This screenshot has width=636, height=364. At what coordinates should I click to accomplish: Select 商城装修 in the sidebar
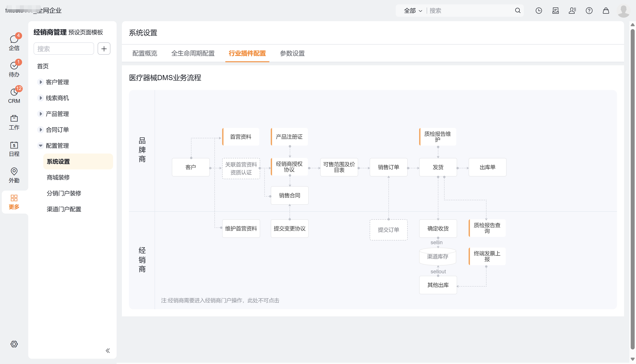pyautogui.click(x=58, y=177)
